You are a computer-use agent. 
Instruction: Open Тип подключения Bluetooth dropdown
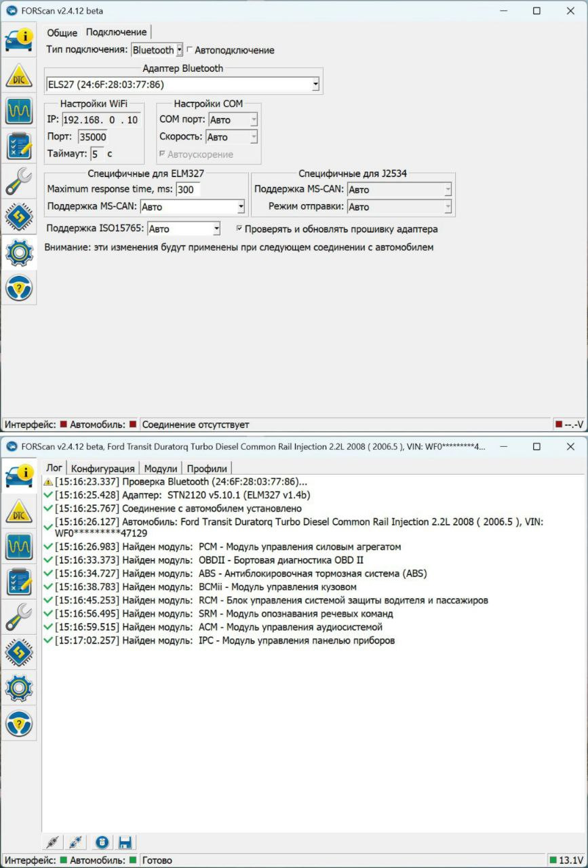[x=157, y=50]
